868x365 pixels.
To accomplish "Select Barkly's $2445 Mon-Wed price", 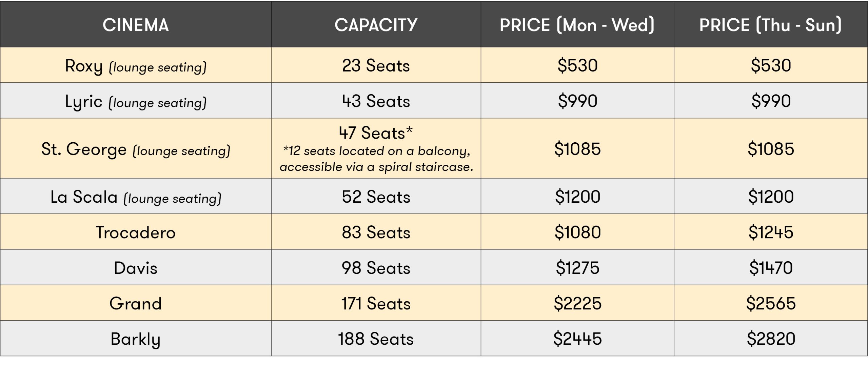I will [577, 339].
